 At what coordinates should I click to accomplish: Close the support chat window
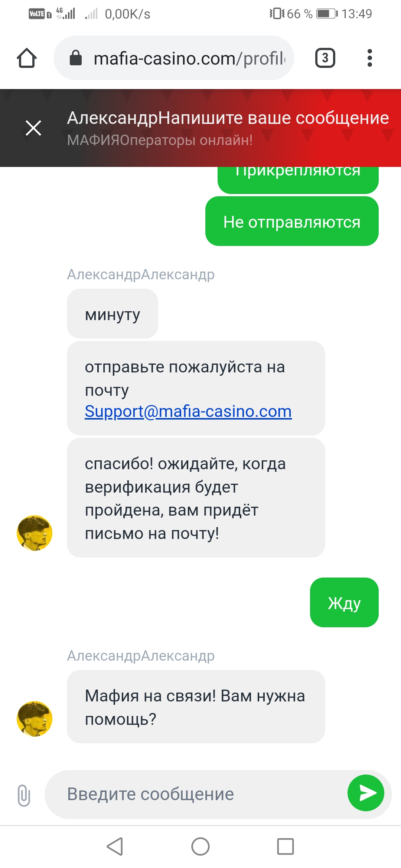tap(33, 128)
